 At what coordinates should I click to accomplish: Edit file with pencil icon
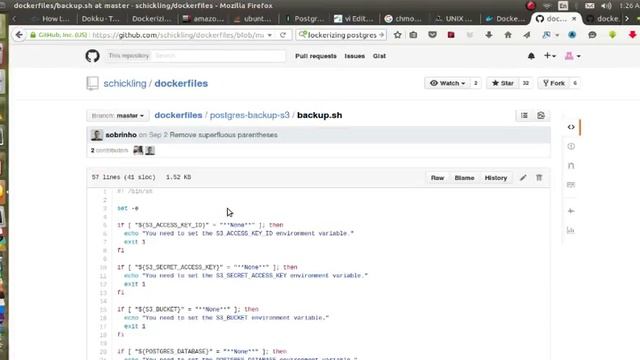(x=523, y=178)
